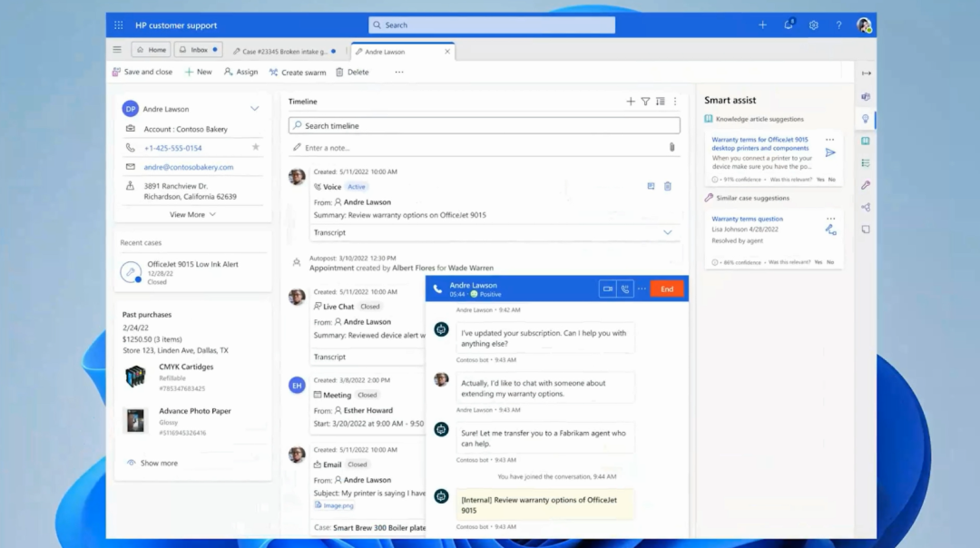980x548 pixels.
Task: Open the user profile avatar
Action: click(x=864, y=25)
